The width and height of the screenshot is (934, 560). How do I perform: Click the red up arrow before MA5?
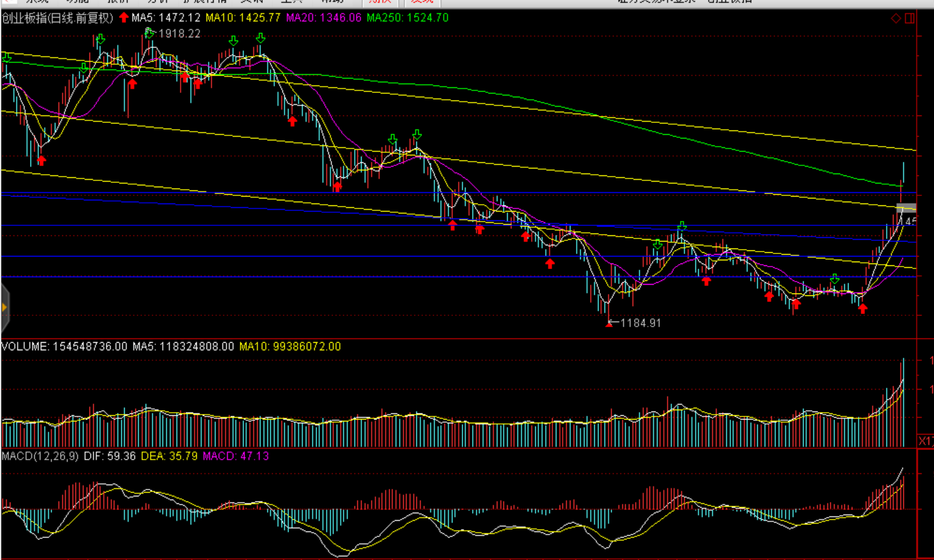tap(124, 17)
